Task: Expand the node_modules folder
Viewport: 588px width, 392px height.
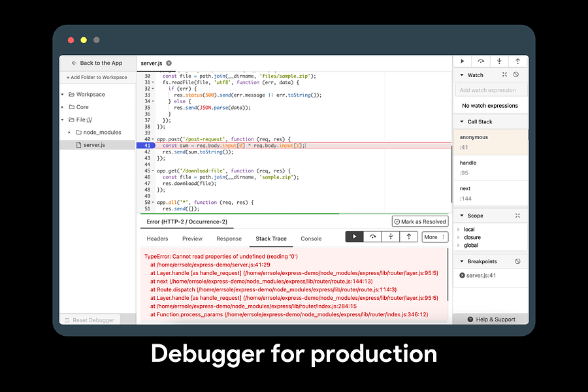Action: [x=69, y=133]
